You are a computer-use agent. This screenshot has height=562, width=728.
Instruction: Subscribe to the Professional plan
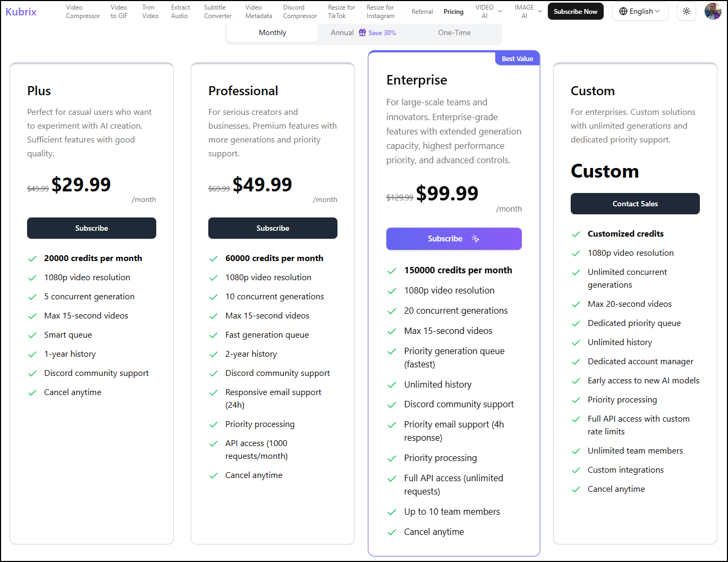(273, 228)
